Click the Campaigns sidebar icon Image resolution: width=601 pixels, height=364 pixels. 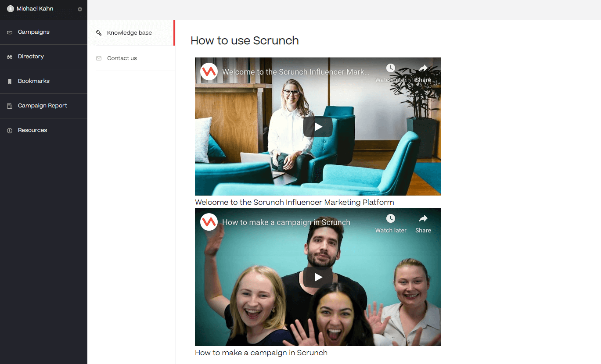tap(10, 32)
